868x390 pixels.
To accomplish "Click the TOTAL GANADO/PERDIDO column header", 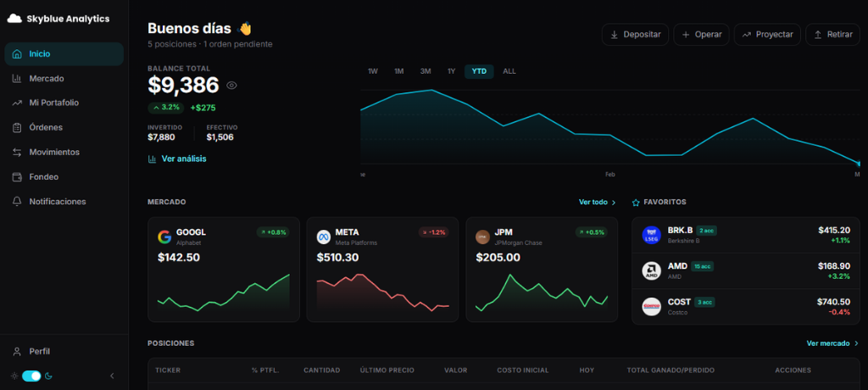I will [670, 370].
